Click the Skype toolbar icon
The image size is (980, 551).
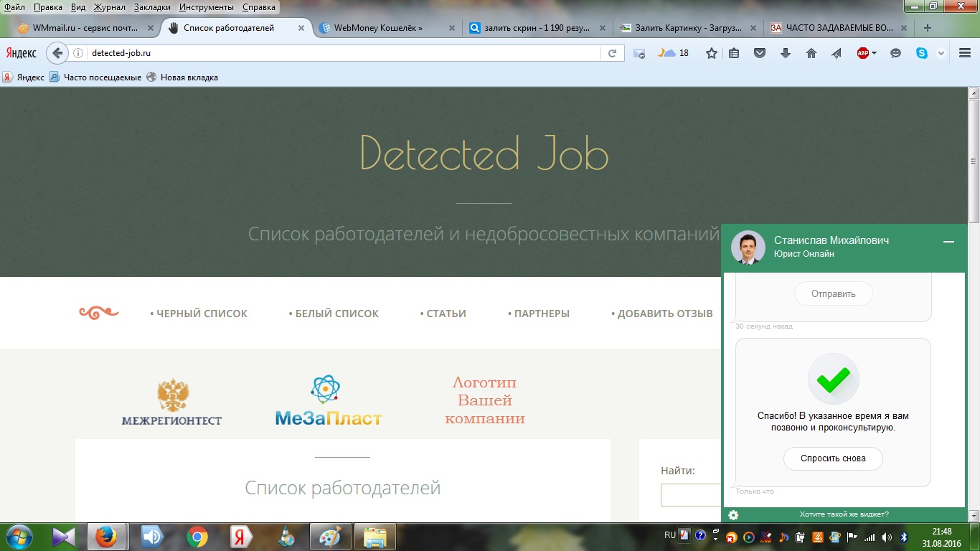click(x=922, y=53)
